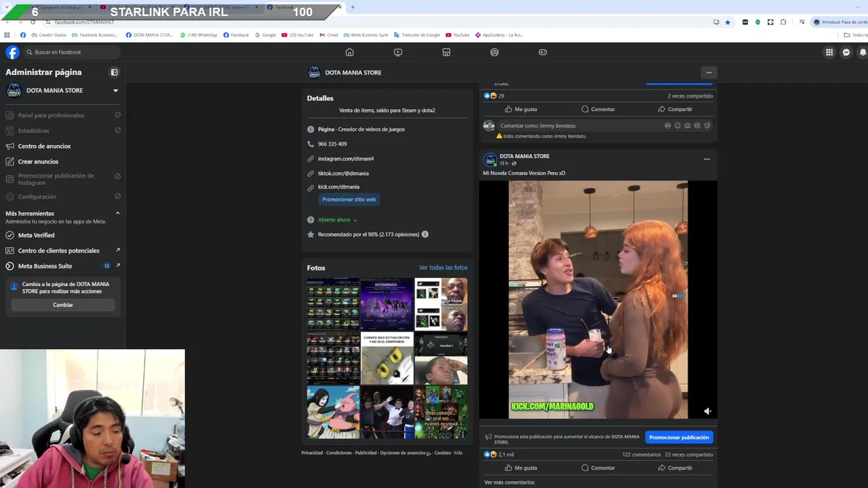Click Comentar on the video post
The image size is (868, 488).
coord(598,468)
